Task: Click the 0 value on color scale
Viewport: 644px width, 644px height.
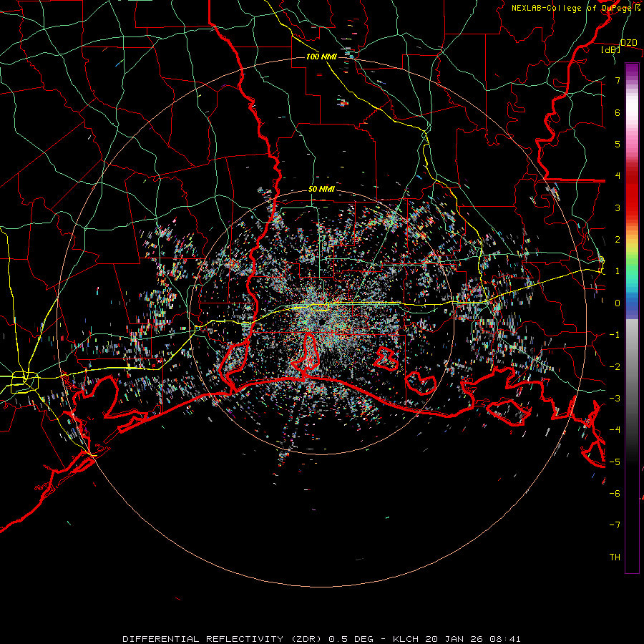Action: click(618, 303)
